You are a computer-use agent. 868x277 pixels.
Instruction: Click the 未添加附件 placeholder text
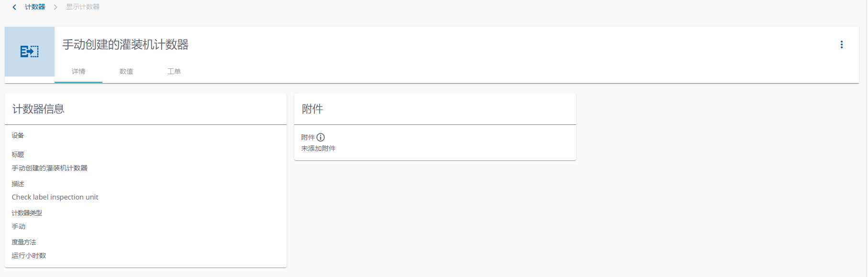coord(318,148)
